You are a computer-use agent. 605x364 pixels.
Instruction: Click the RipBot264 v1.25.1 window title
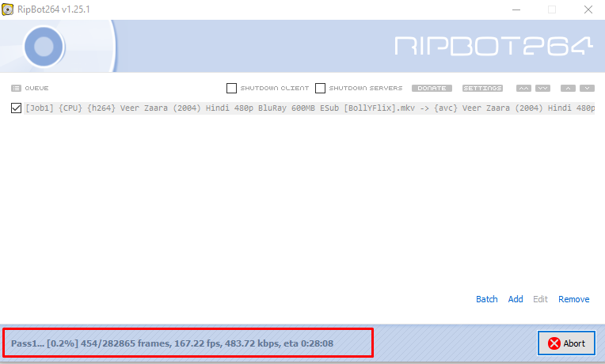tap(54, 9)
